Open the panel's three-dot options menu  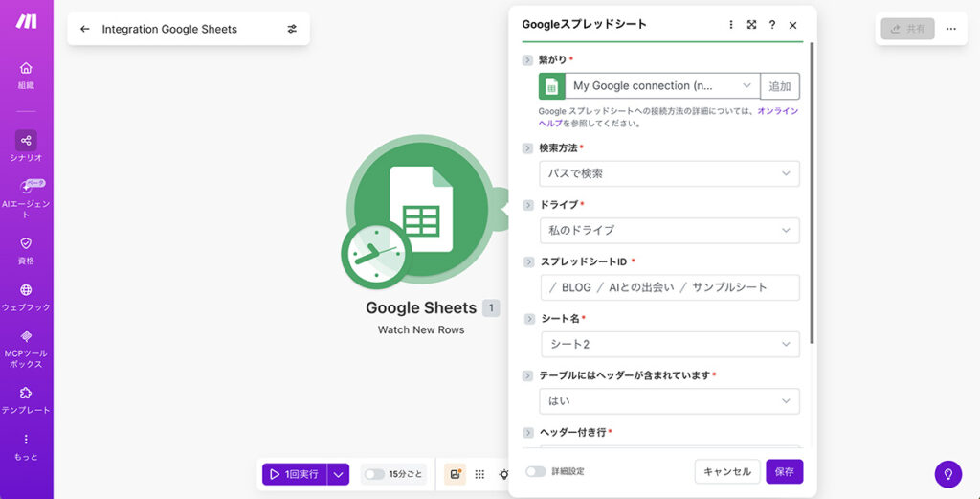[730, 25]
